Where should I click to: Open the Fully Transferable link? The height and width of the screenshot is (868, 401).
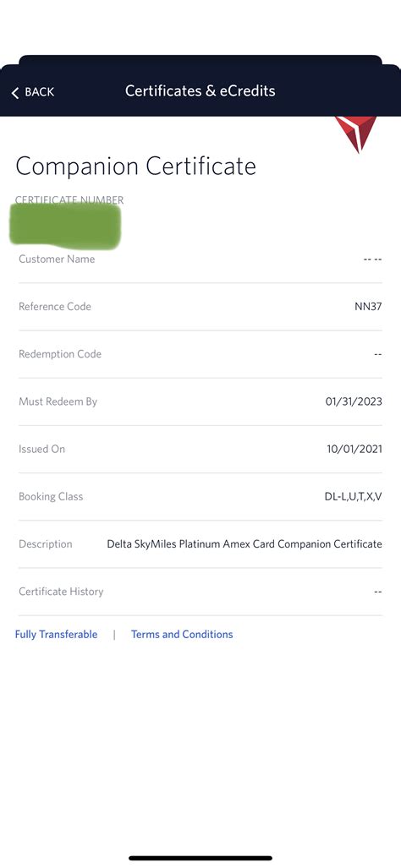[x=56, y=635]
